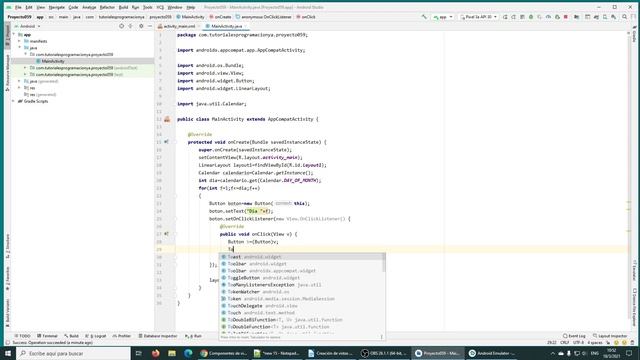Open the Android project view dropdown
This screenshot has height=360, width=640.
point(28,26)
